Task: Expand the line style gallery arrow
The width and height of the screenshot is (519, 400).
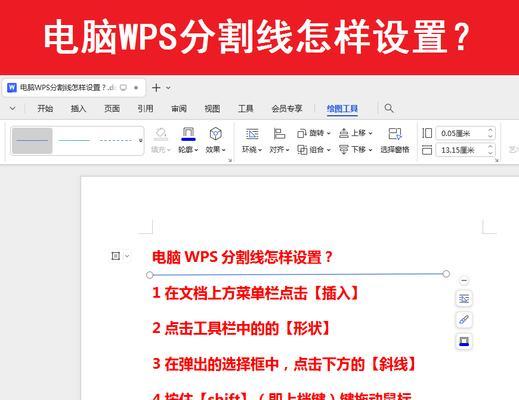Action: pos(141,141)
